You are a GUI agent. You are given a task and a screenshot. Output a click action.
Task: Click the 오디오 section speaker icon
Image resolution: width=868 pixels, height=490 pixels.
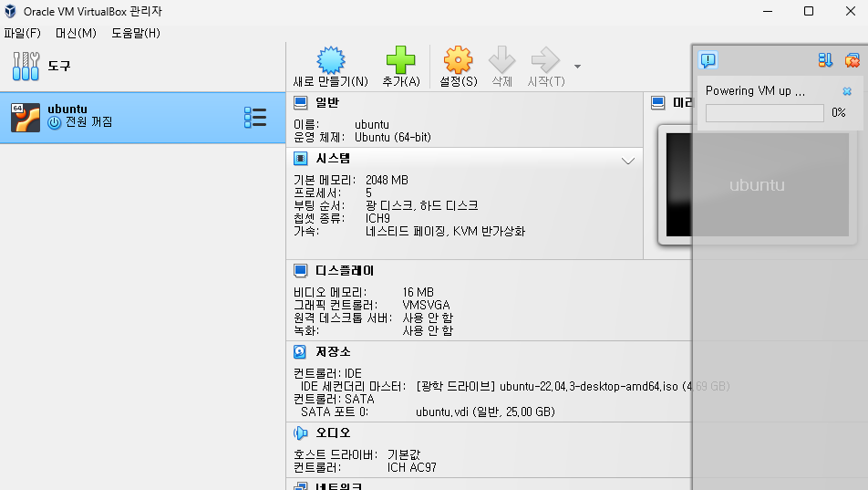301,433
